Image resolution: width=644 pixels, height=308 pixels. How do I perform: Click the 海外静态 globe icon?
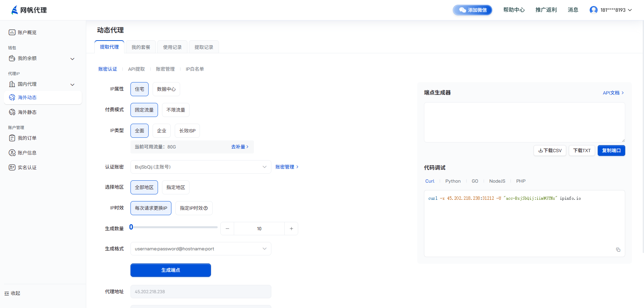tap(12, 112)
